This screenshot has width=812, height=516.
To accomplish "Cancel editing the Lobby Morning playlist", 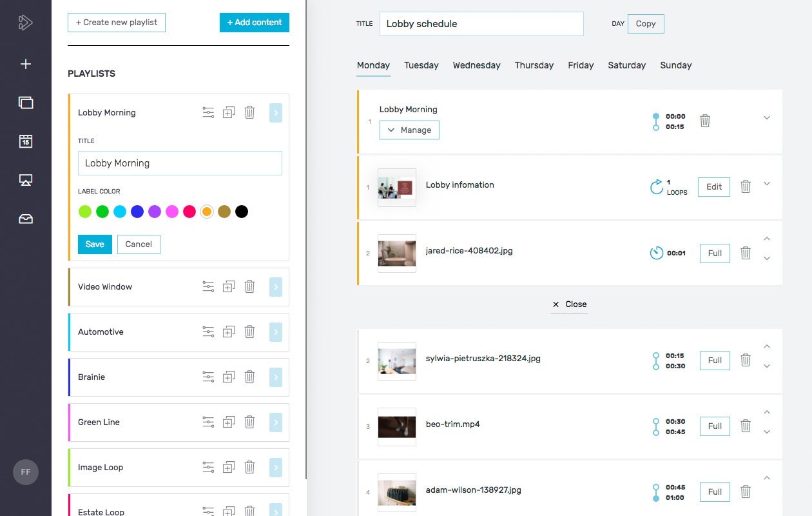I will tap(139, 244).
